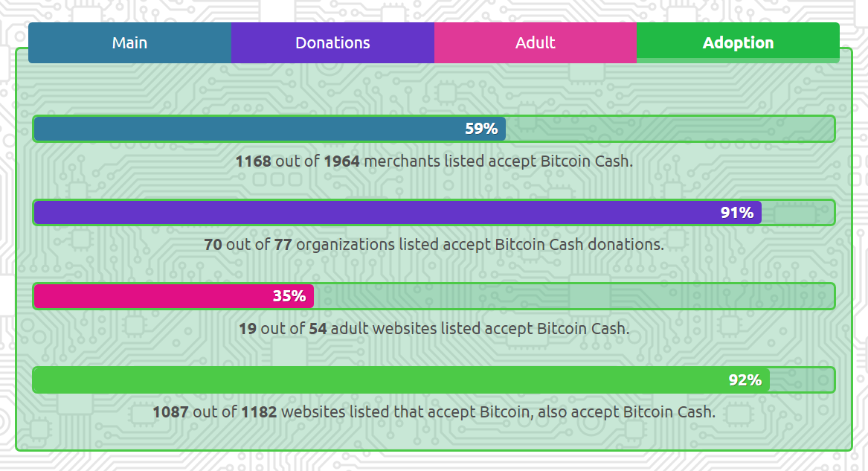Switch to the Main tab
Image resolution: width=868 pixels, height=471 pixels.
[x=129, y=42]
